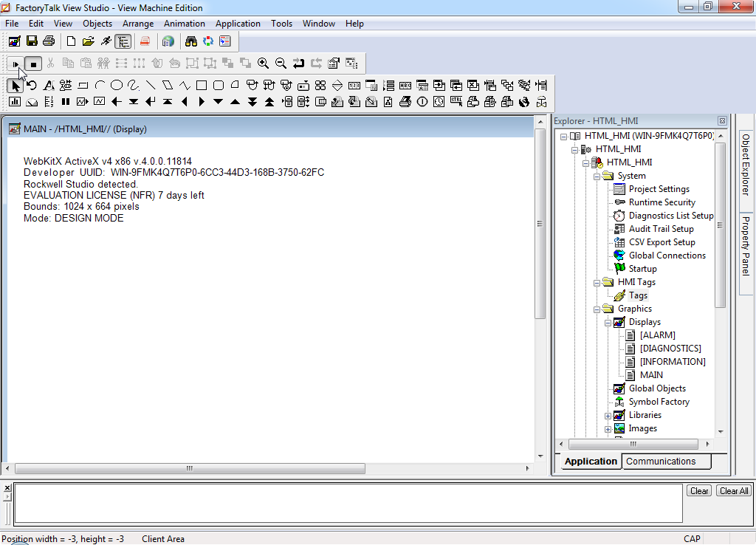Select the Rotate tool
This screenshot has height=545, width=756.
(x=32, y=86)
